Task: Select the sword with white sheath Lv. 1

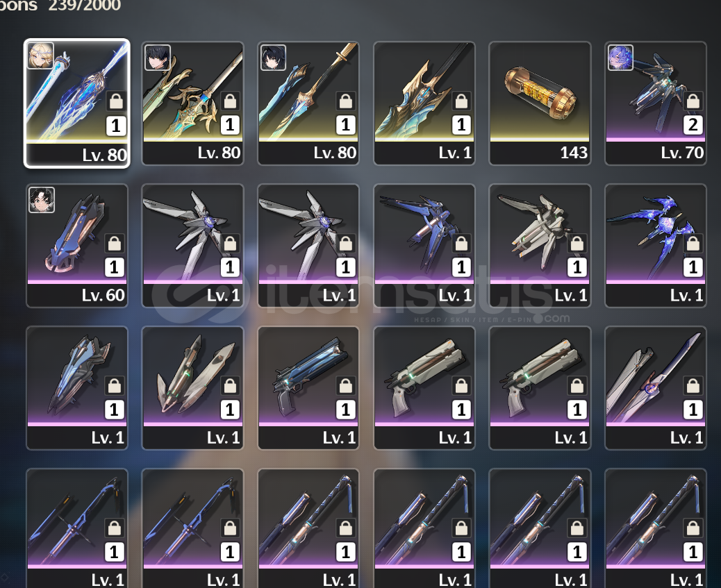Action: point(656,388)
